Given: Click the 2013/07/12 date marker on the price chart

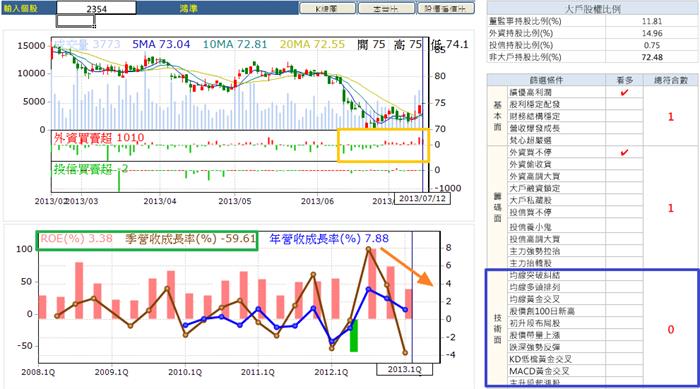Looking at the screenshot, I should click(422, 198).
